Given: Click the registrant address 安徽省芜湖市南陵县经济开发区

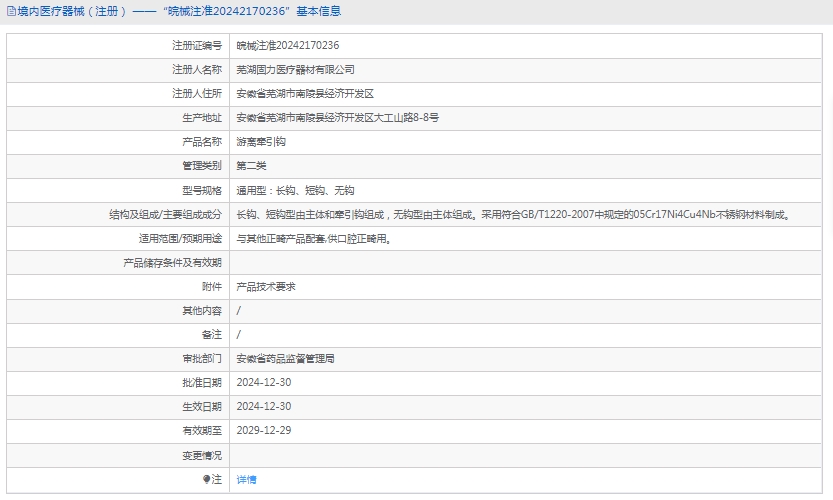Looking at the screenshot, I should 305,94.
